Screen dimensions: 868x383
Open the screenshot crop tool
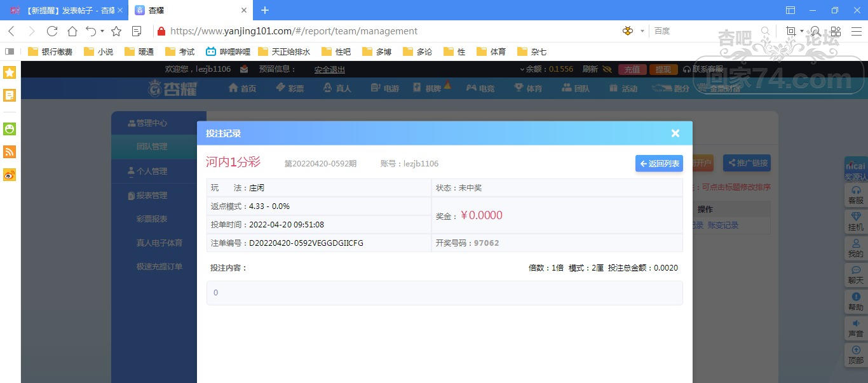[791, 30]
